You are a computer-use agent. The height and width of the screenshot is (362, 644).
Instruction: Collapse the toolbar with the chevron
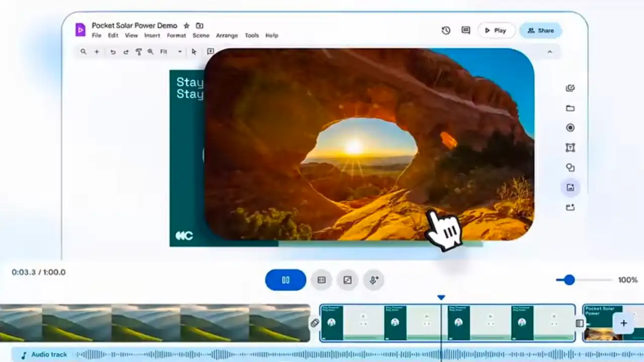click(x=549, y=52)
